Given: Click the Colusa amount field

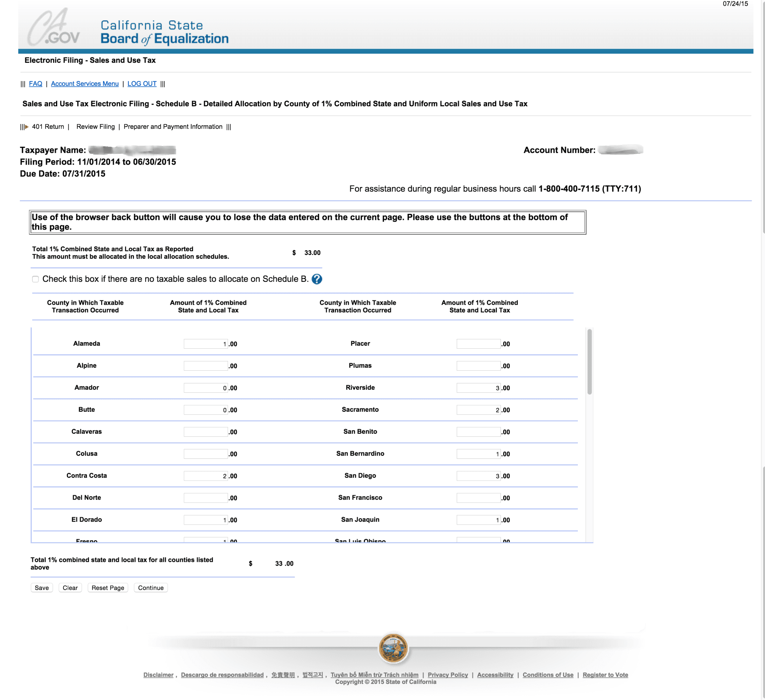Looking at the screenshot, I should point(206,454).
